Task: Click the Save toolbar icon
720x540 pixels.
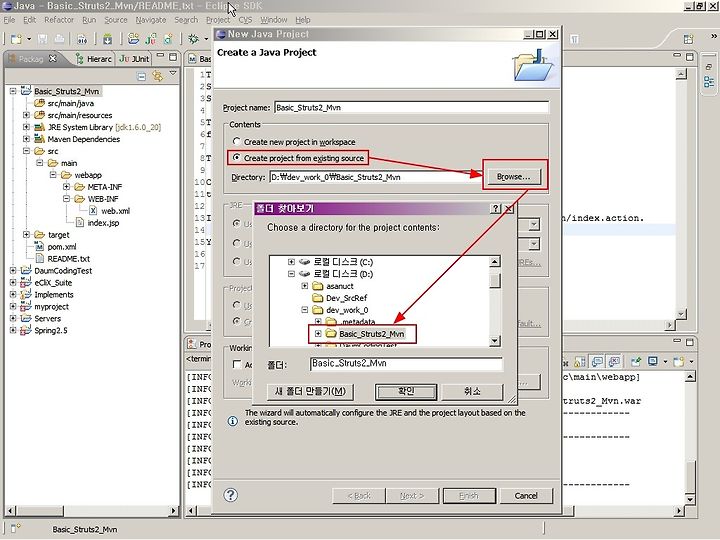Action: [43, 39]
